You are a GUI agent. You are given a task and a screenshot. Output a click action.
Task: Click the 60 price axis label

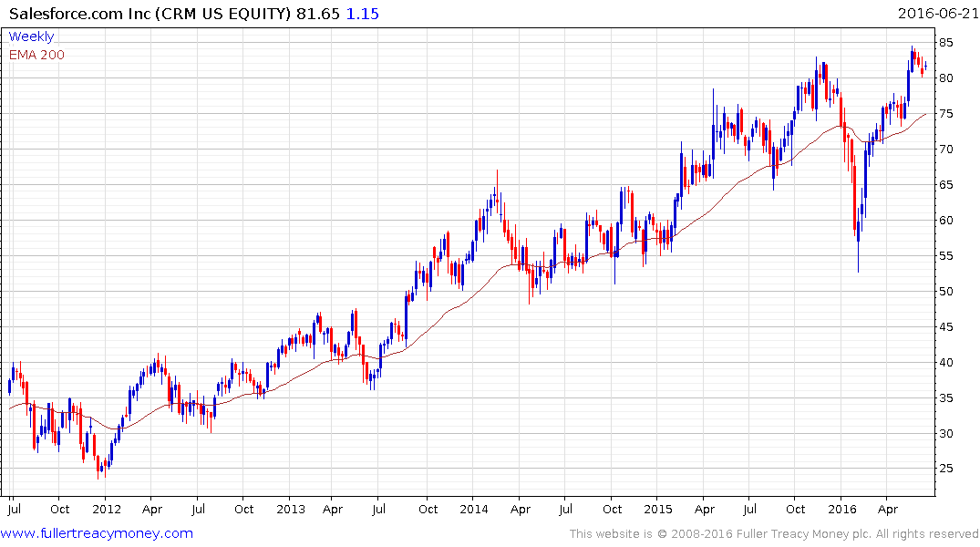click(945, 220)
